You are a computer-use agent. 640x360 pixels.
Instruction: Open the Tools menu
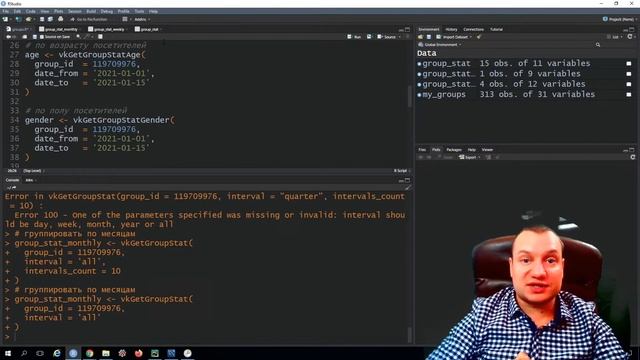click(x=139, y=11)
